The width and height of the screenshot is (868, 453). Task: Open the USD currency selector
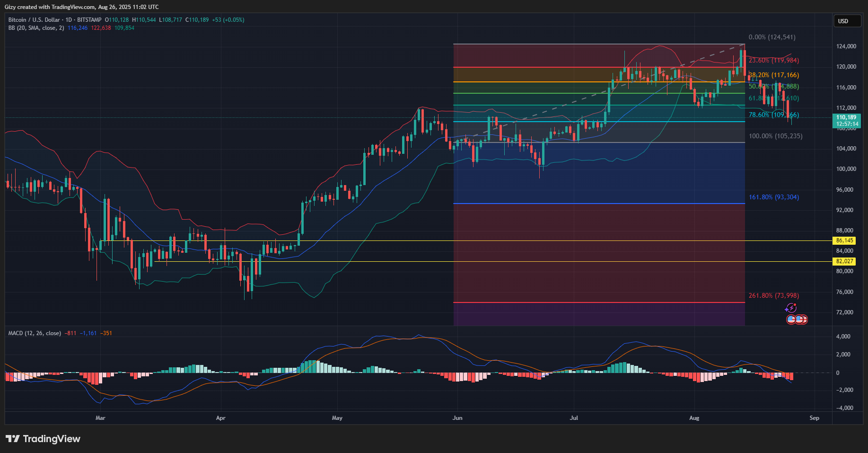point(847,21)
